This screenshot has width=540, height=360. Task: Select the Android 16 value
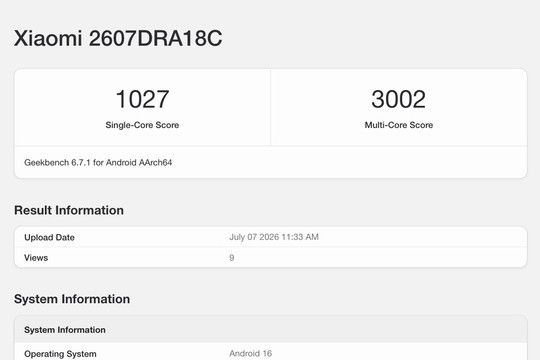pos(250,353)
